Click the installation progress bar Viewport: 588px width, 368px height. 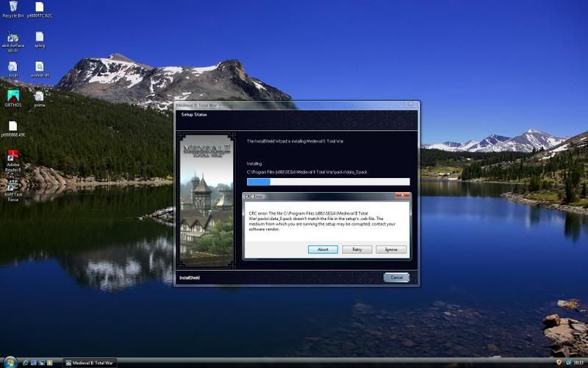328,182
